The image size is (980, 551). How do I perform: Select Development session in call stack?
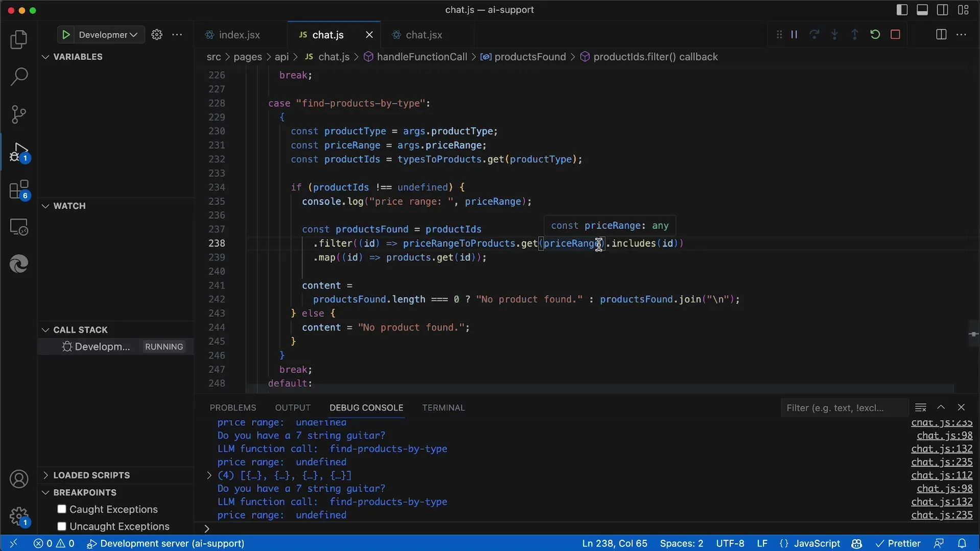point(116,347)
